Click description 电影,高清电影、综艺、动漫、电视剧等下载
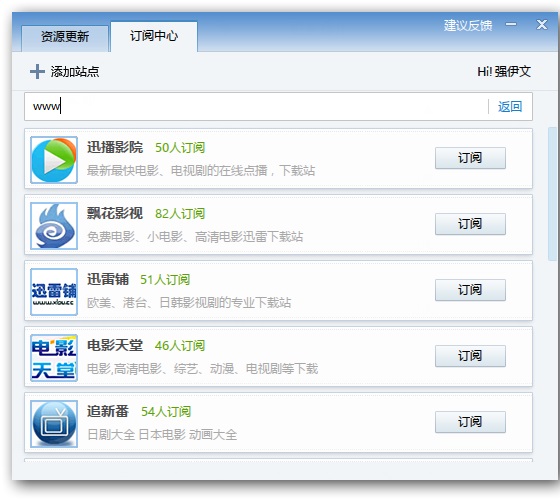Screen dimensions: 560x500 click(x=202, y=369)
